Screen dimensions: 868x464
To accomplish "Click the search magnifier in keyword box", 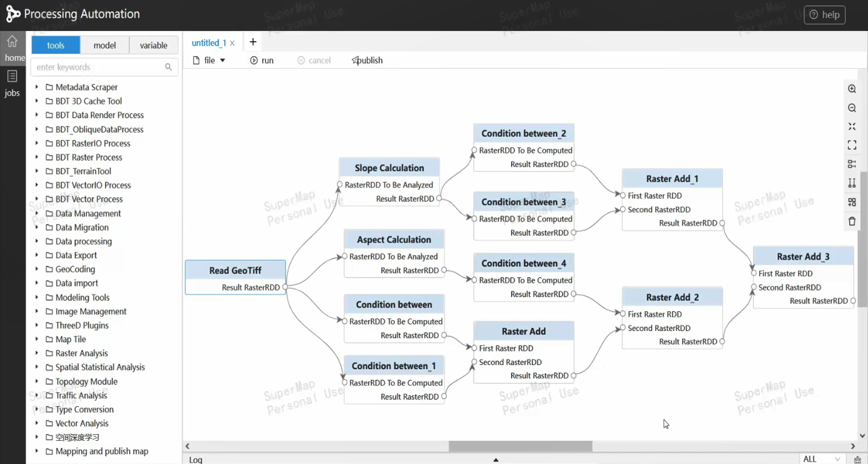I will pos(169,67).
